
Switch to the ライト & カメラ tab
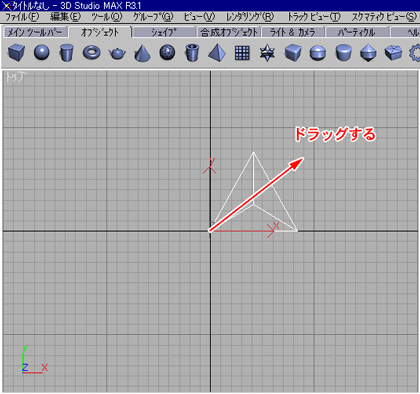coord(293,32)
